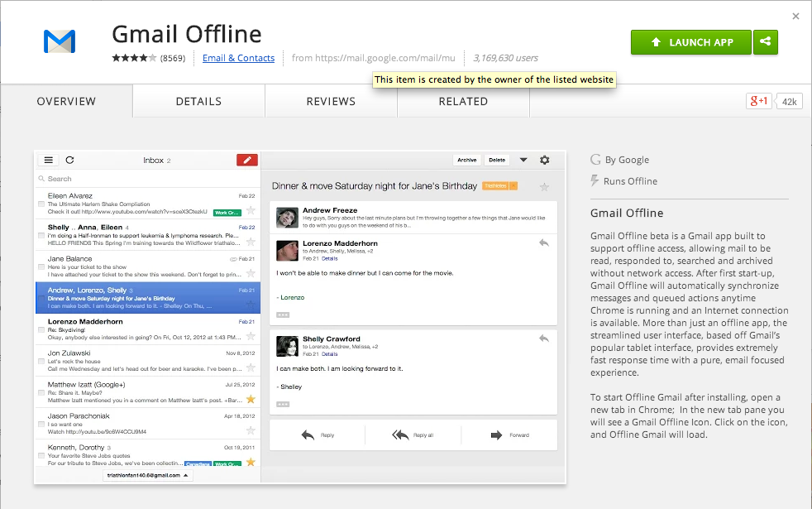The width and height of the screenshot is (812, 509).
Task: Switch to the Overview tab
Action: (x=66, y=101)
